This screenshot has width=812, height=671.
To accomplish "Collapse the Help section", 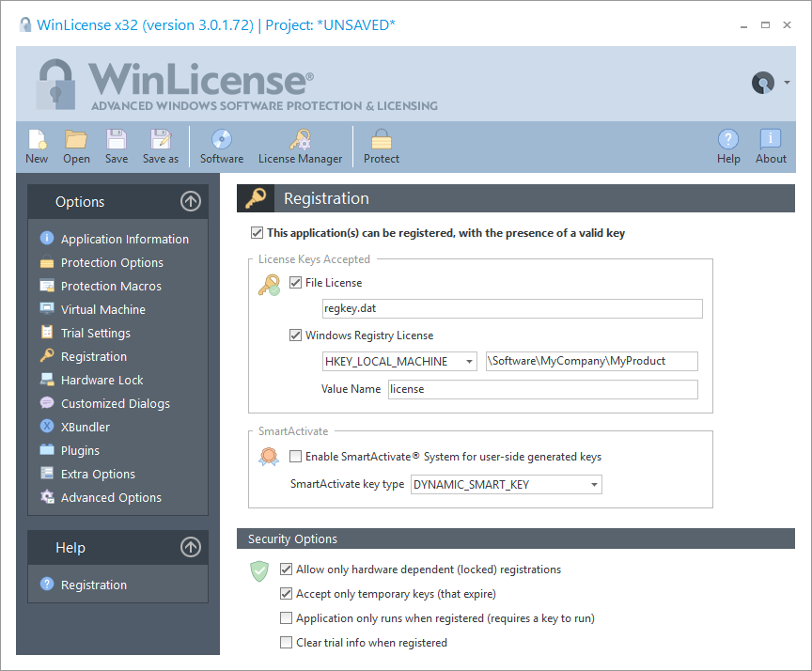I will click(x=190, y=547).
